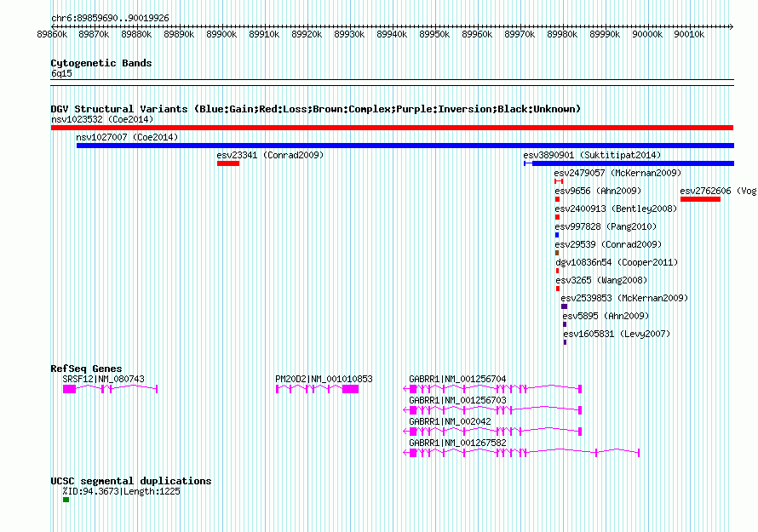Image resolution: width=758 pixels, height=532 pixels.
Task: Select GABRR1|NM_001256704 transcript label
Action: 457,380
